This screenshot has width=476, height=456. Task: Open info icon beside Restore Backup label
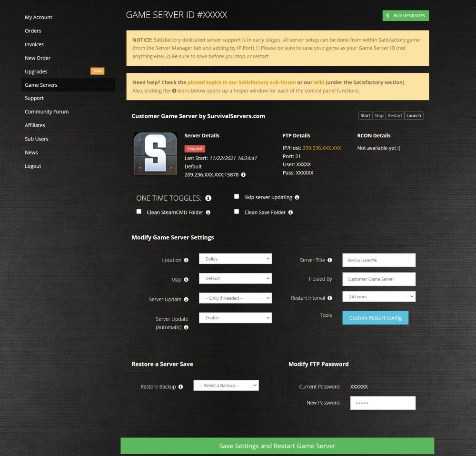180,387
